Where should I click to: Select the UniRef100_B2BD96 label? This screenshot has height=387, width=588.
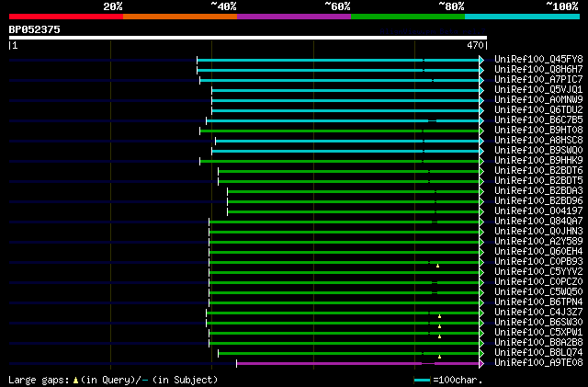point(538,201)
